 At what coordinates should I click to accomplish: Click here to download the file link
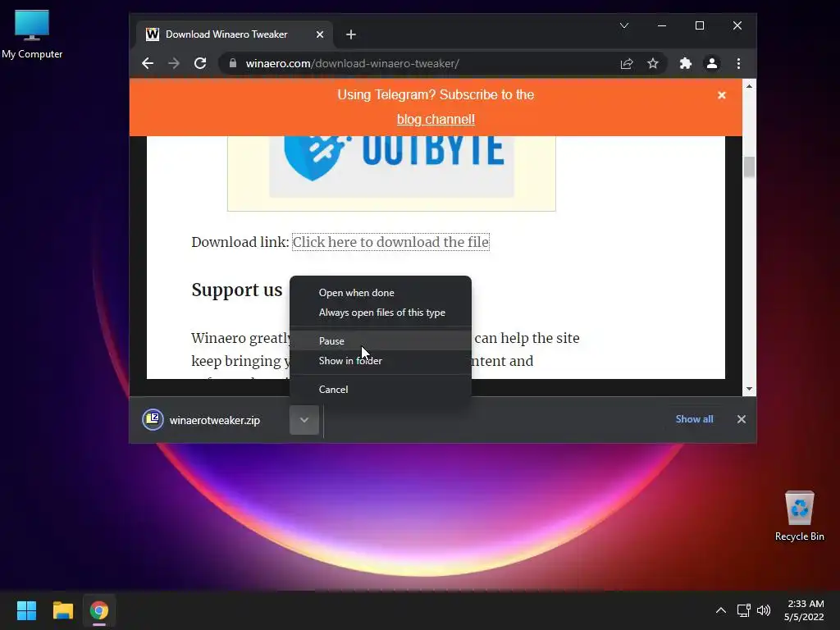[x=390, y=242]
